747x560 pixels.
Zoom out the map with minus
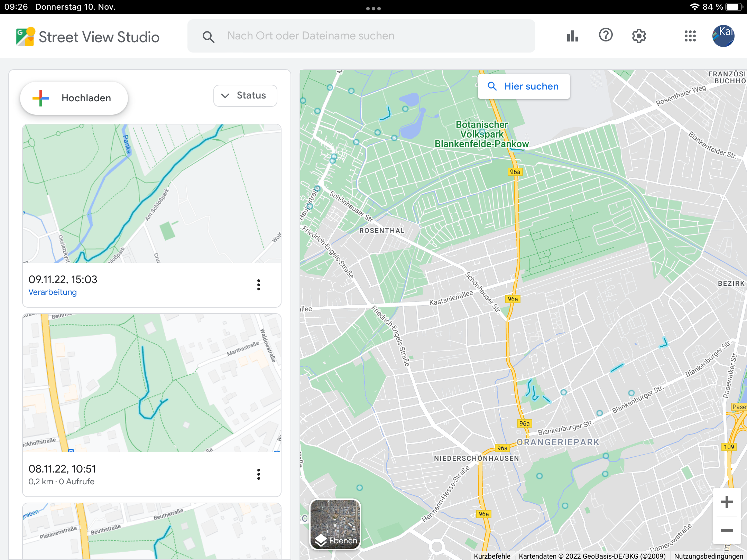tap(727, 530)
